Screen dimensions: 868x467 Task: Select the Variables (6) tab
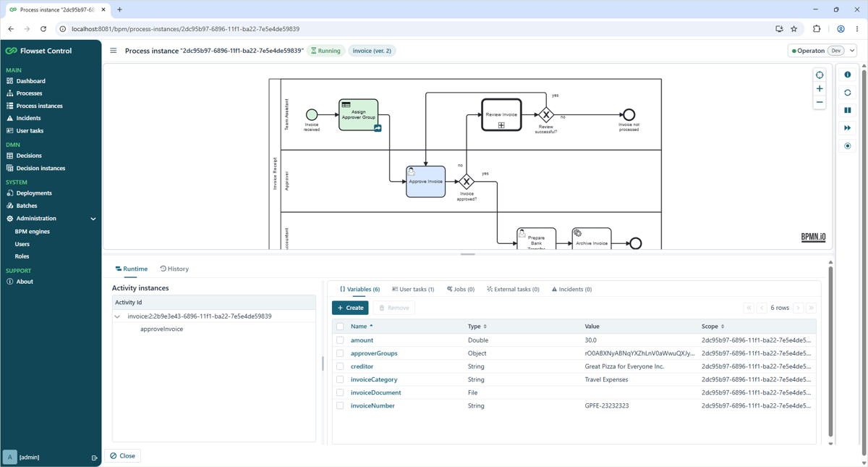[359, 290]
